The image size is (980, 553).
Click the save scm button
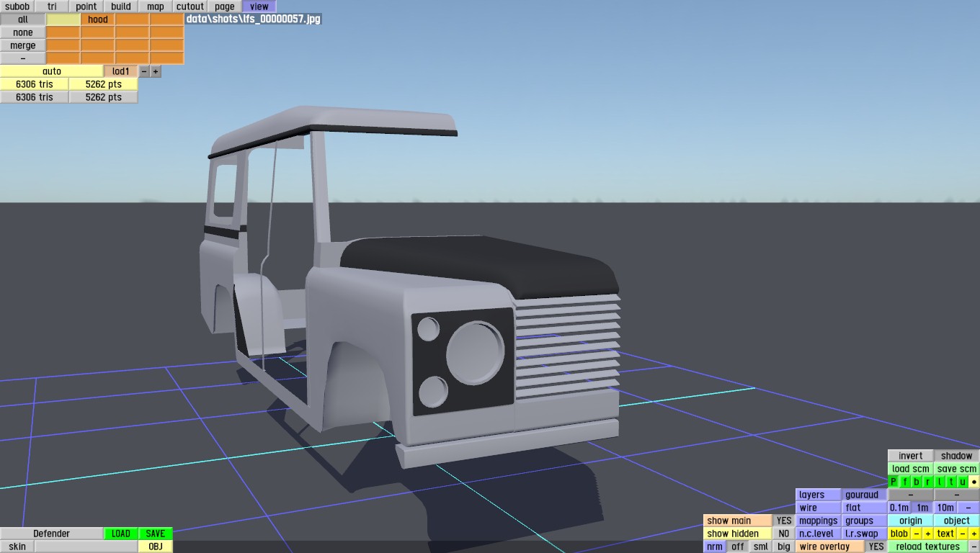(957, 469)
